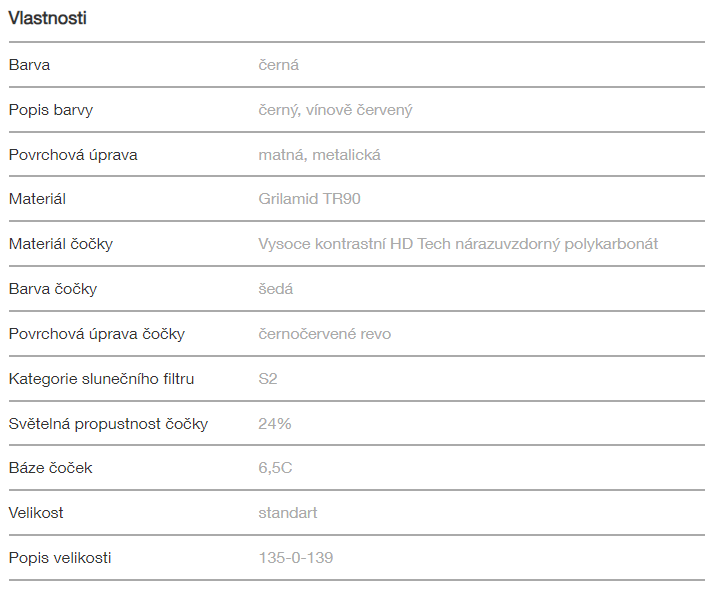
Task: Click the černý, vínově červený value
Action: [335, 110]
